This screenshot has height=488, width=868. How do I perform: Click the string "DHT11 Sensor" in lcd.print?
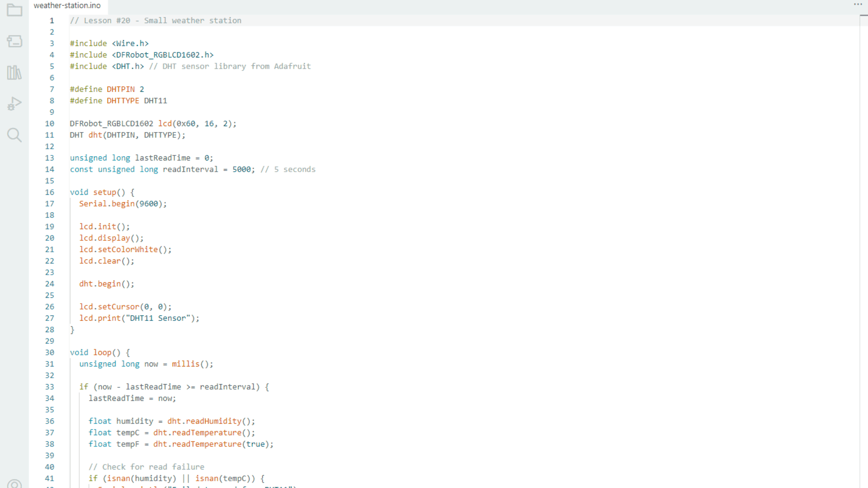pyautogui.click(x=158, y=318)
